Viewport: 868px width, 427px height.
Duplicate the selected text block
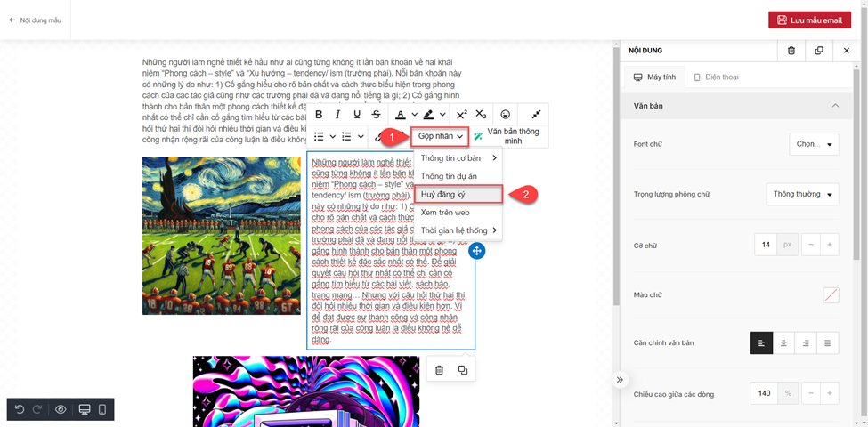point(463,369)
